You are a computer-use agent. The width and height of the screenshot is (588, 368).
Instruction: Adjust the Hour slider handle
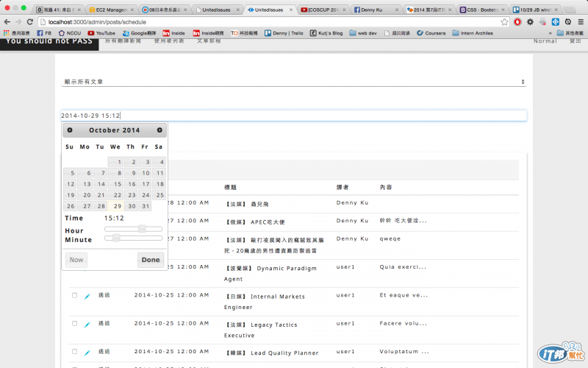[x=142, y=229]
